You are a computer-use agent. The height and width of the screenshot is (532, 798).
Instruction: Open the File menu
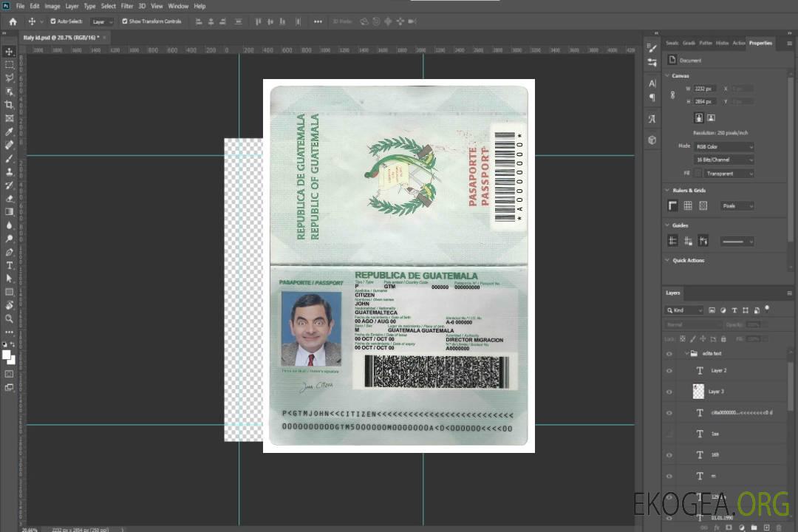click(21, 6)
